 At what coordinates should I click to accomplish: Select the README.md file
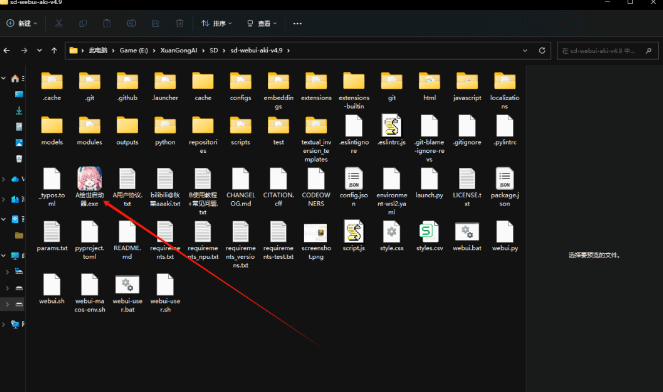(127, 231)
